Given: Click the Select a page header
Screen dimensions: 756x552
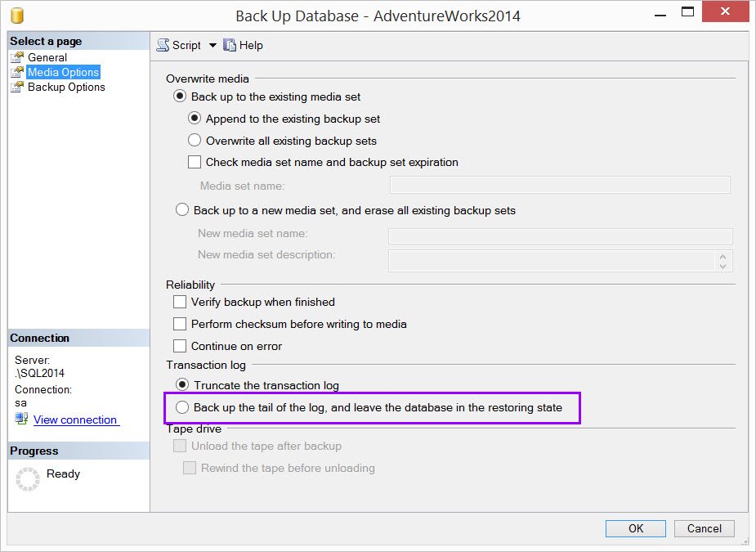Looking at the screenshot, I should (x=78, y=41).
